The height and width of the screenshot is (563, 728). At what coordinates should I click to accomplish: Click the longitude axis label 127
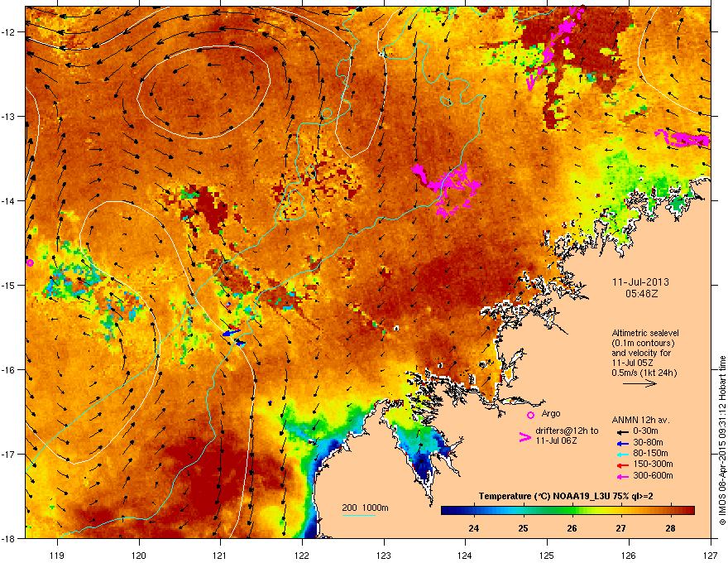coord(711,555)
